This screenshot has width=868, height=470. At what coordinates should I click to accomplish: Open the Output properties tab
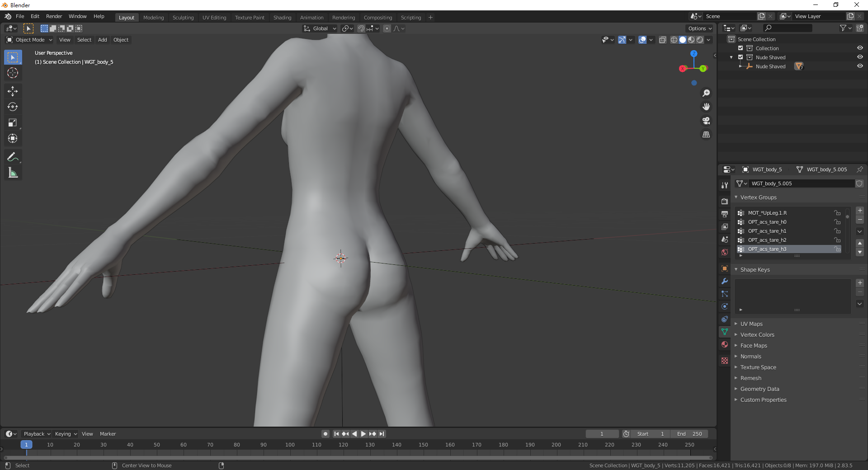click(x=725, y=214)
